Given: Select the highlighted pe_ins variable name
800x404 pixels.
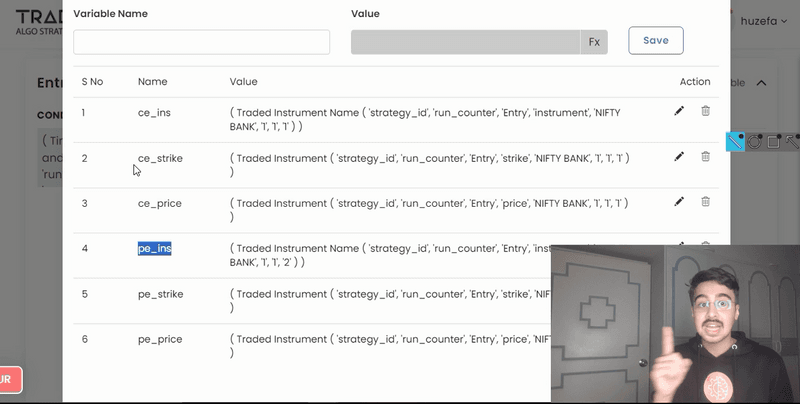Looking at the screenshot, I should (x=155, y=248).
